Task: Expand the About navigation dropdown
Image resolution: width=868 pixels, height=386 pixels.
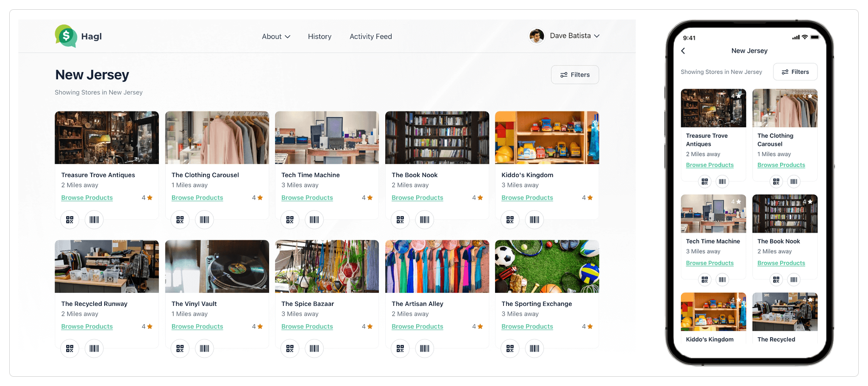Action: tap(276, 36)
